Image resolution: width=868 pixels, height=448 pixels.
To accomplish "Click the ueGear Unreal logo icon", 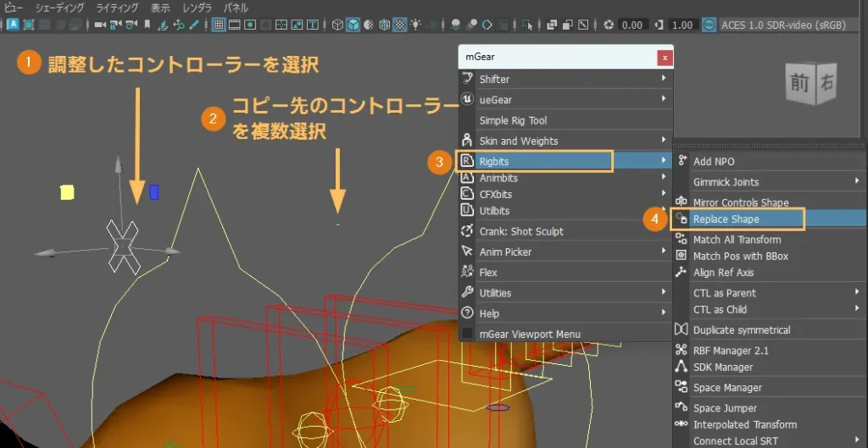I will click(x=467, y=99).
